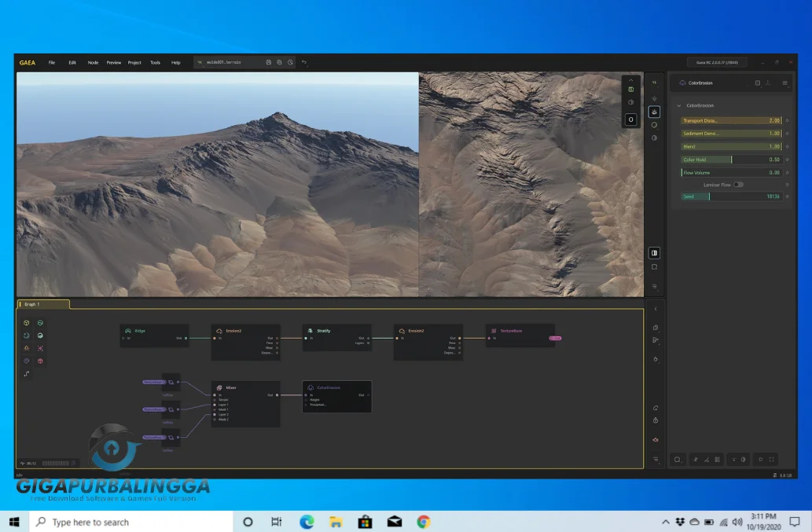
Task: Click the save icon beside the terrain filename
Action: coord(268,62)
